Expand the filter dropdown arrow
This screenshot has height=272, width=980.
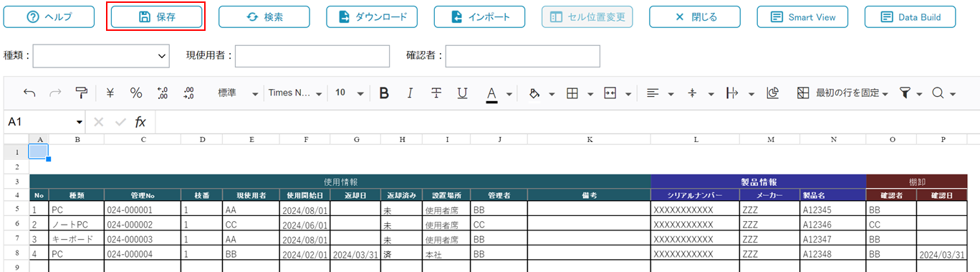click(920, 94)
